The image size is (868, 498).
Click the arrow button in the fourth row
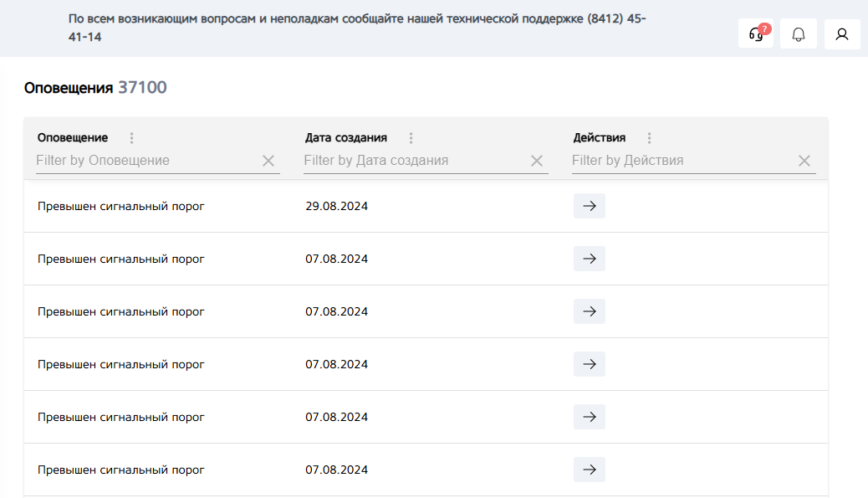coord(590,364)
